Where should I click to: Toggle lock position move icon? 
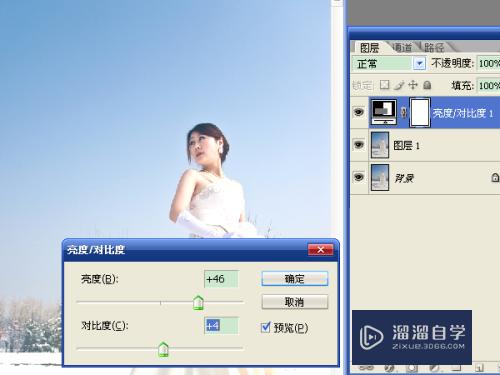point(413,85)
